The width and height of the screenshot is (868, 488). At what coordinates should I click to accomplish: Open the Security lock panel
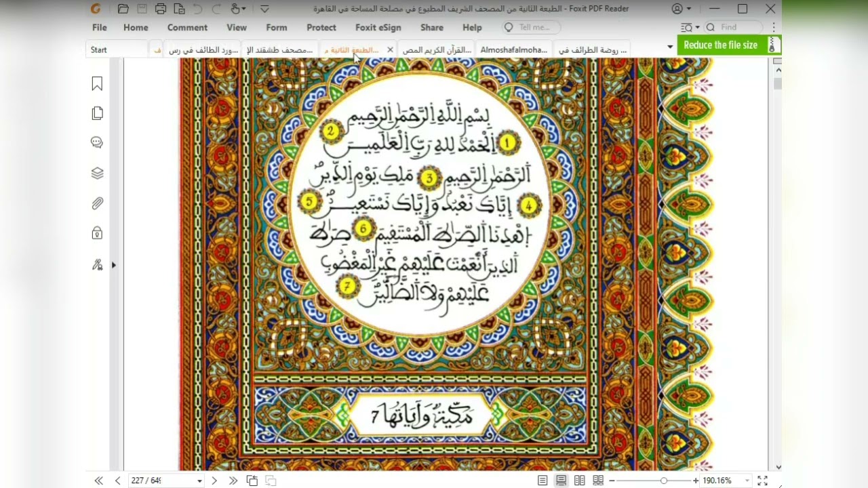pos(97,233)
